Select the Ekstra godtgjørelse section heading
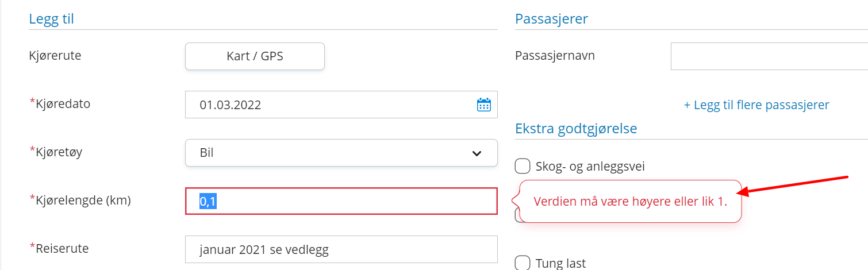The image size is (868, 270). (576, 128)
